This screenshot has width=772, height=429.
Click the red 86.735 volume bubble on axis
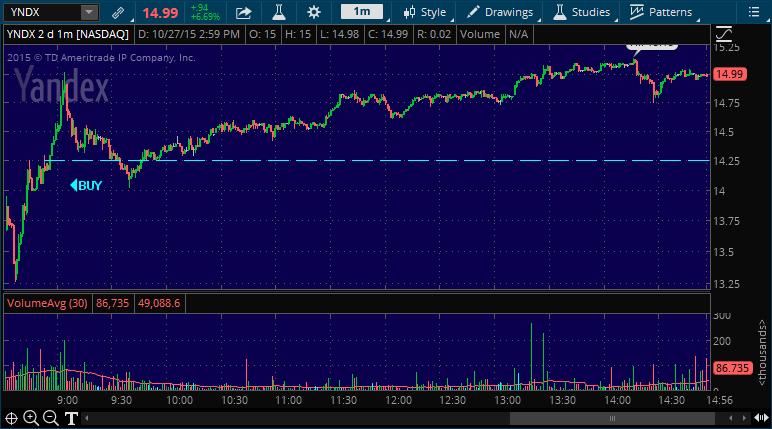pos(732,368)
